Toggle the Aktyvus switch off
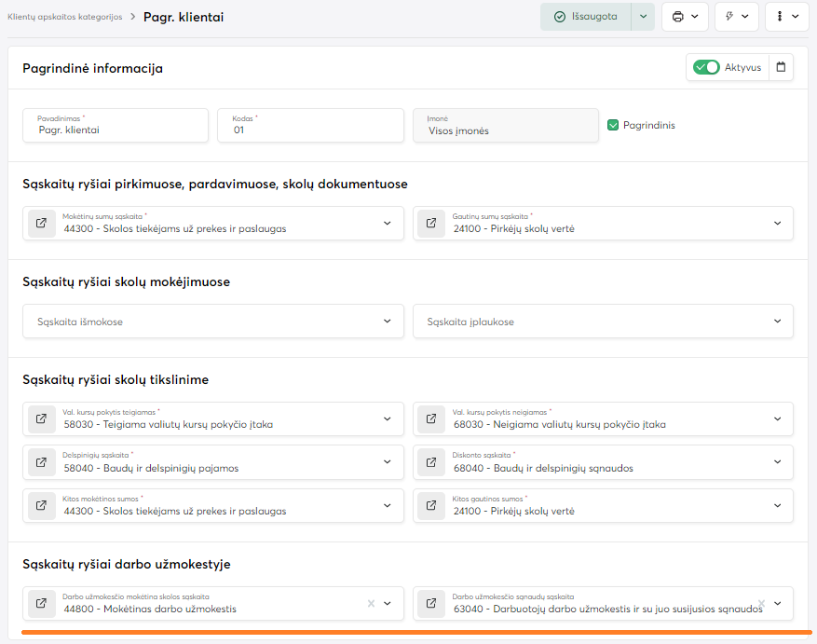Image resolution: width=817 pixels, height=644 pixels. pyautogui.click(x=707, y=67)
